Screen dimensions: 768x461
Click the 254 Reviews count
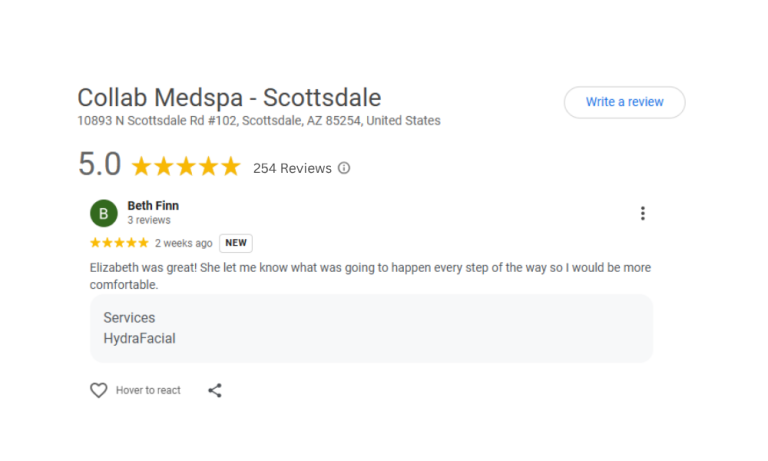(x=292, y=168)
